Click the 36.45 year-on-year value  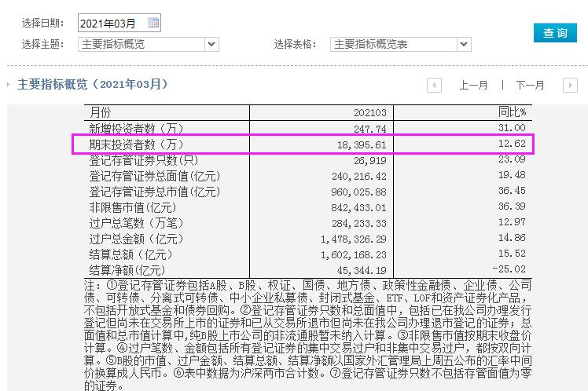(512, 191)
